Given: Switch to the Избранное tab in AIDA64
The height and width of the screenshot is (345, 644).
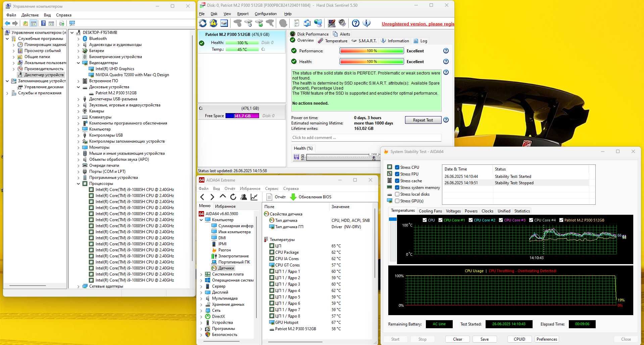Looking at the screenshot, I should click(225, 206).
